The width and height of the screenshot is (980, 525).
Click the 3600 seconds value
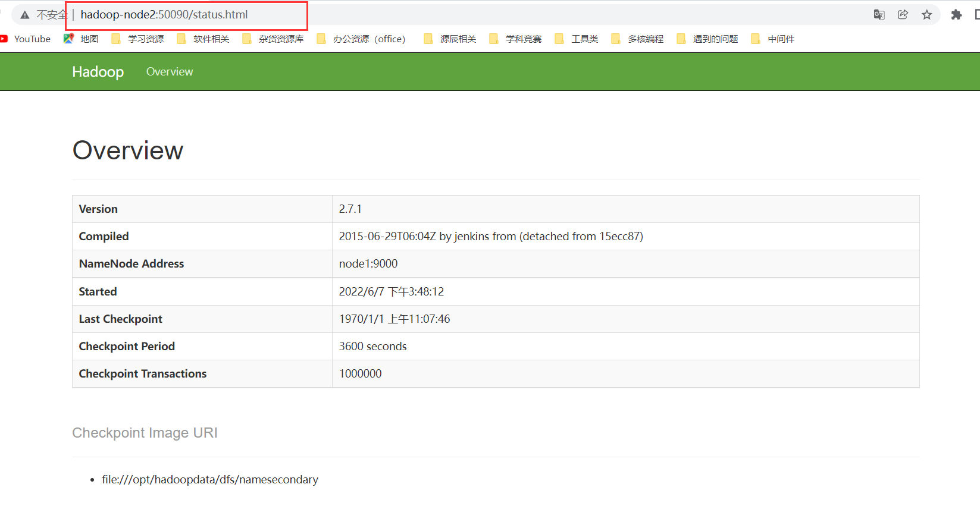pos(373,347)
